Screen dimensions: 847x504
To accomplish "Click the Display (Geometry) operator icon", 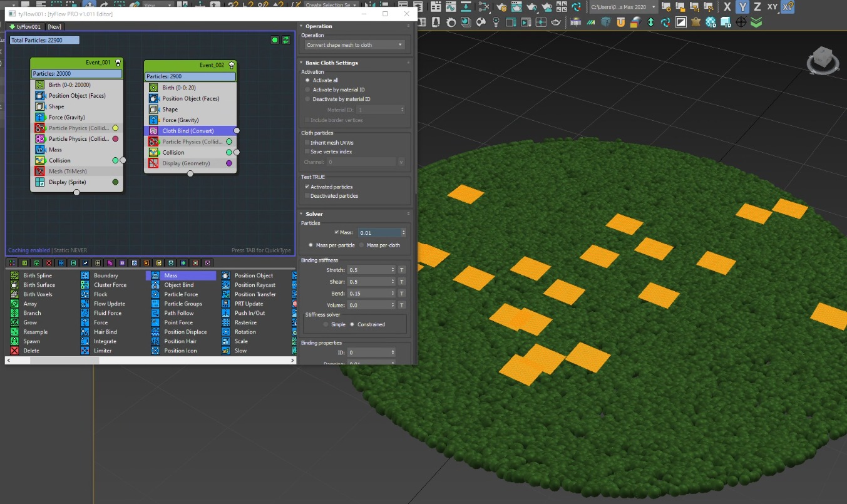I will click(153, 163).
